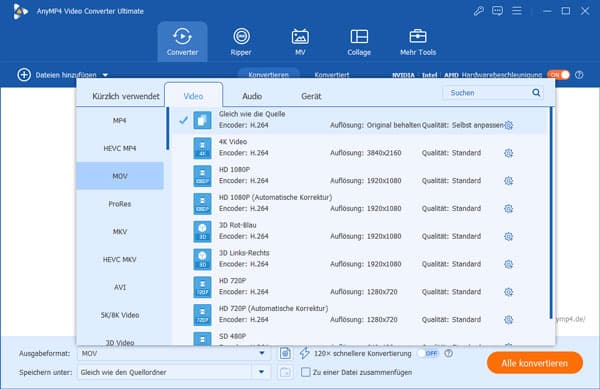Image resolution: width=600 pixels, height=389 pixels.
Task: Switch to the Gerät tab
Action: tap(311, 96)
